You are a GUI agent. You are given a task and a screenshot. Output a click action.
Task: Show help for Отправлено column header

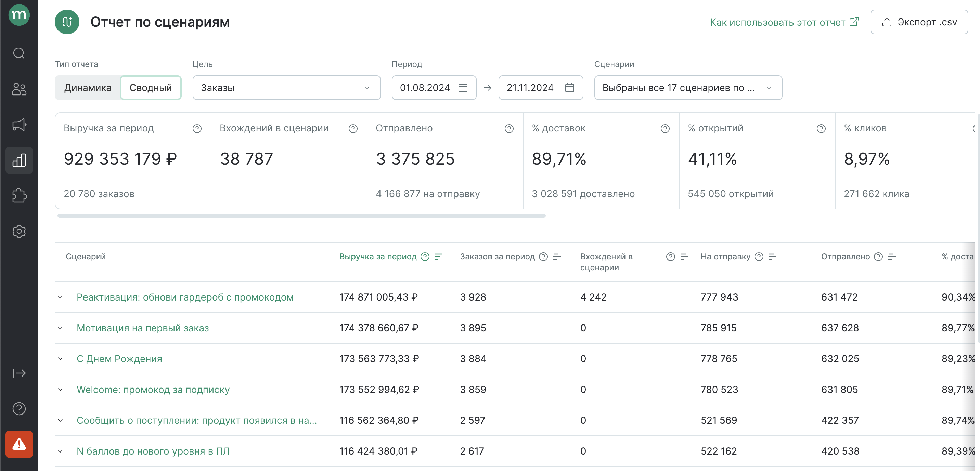[x=878, y=257]
